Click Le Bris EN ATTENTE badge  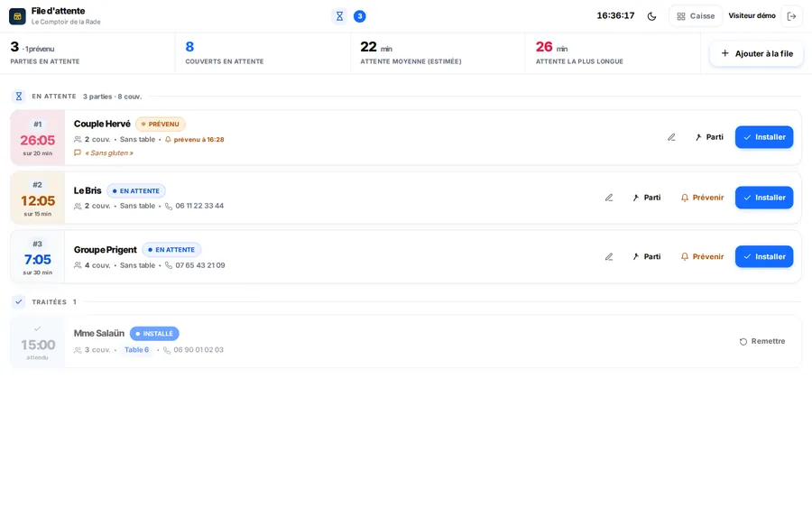(x=136, y=191)
